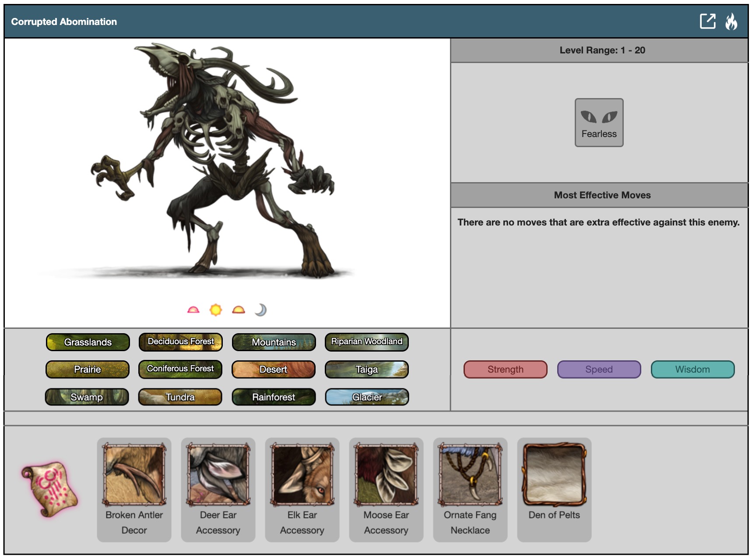View the Ornate Fang Necklace item

point(470,490)
